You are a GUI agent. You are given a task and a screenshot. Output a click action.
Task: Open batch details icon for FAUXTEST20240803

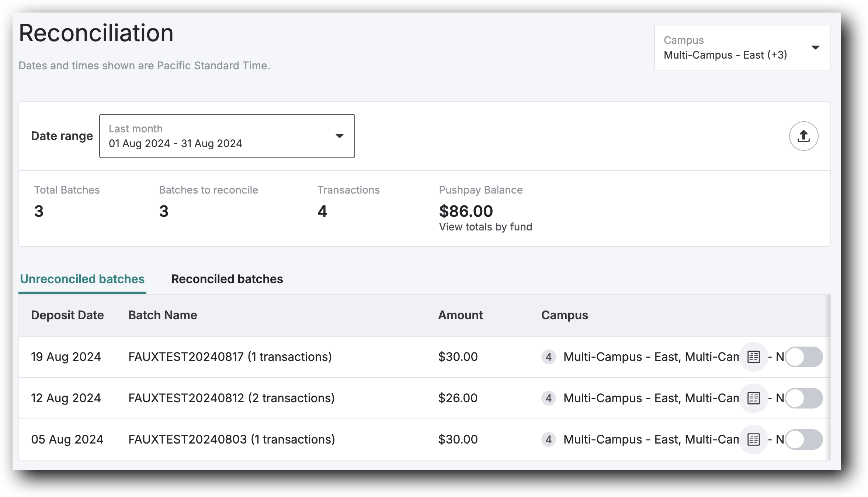[753, 439]
